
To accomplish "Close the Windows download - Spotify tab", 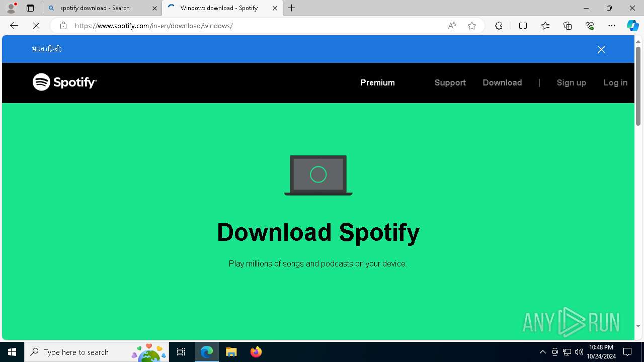I will [x=275, y=8].
